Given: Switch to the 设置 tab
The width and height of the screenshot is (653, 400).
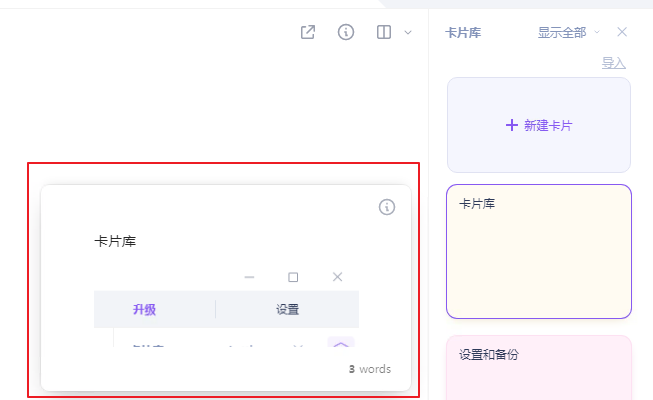Looking at the screenshot, I should coord(287,310).
